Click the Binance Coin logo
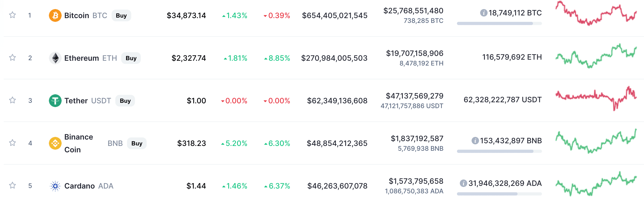Screen dimensions: 644x204 point(55,143)
